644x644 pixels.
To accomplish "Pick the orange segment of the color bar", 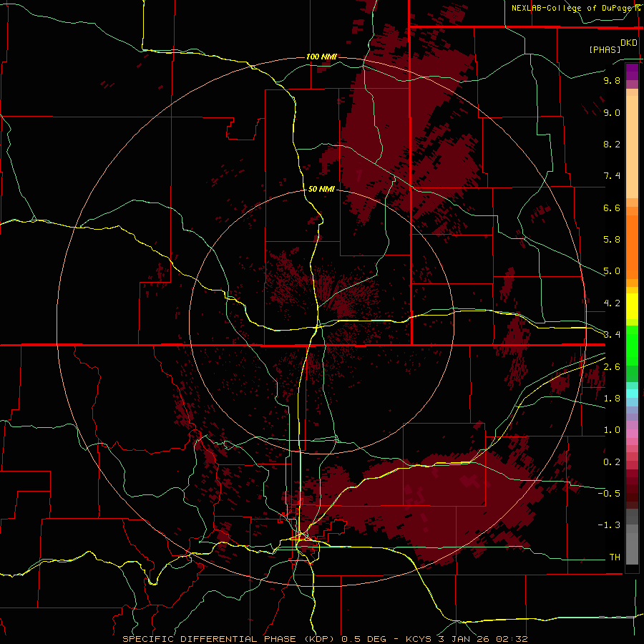I will coord(632,248).
